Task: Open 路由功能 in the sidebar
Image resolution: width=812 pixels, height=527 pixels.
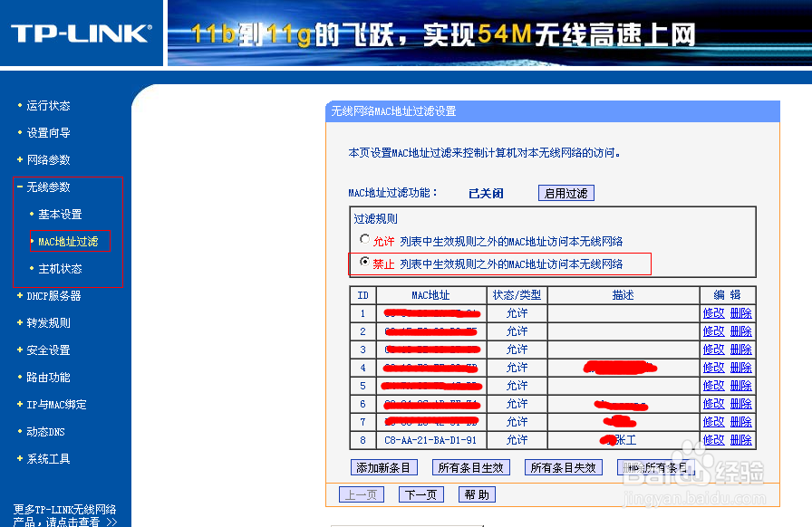Action: (48, 378)
